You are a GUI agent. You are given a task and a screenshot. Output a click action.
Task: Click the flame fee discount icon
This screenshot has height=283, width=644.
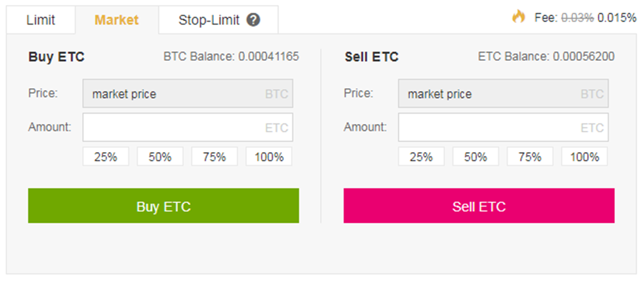pos(518,16)
